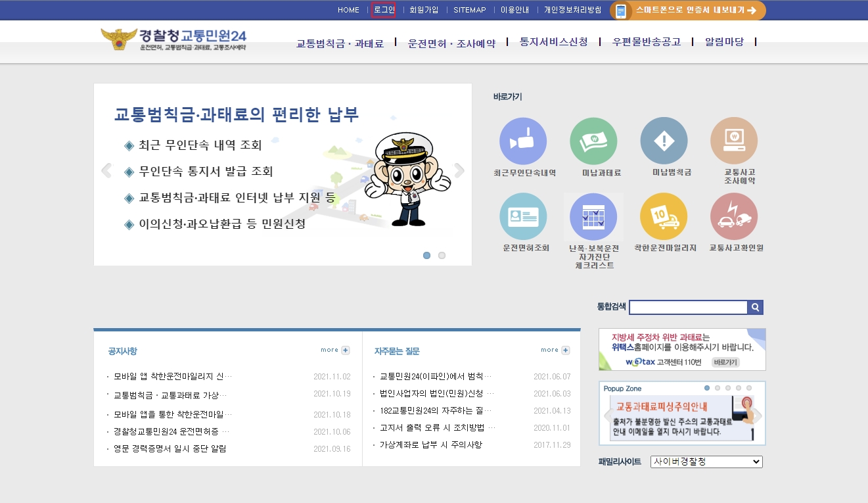Image resolution: width=868 pixels, height=503 pixels.
Task: Open notice 경찰청교통민원24 운전면허증 …
Action: 171,432
